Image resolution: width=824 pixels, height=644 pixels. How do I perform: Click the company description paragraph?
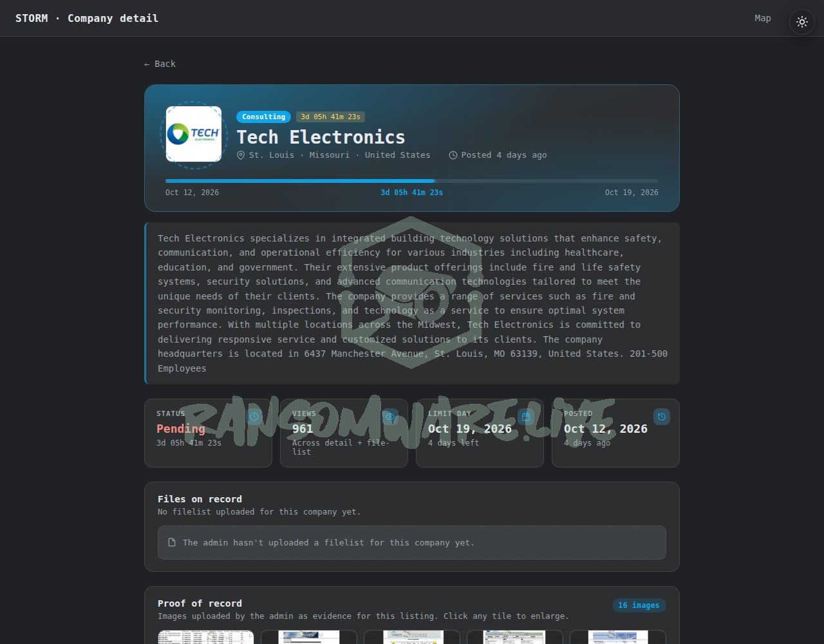tap(412, 303)
